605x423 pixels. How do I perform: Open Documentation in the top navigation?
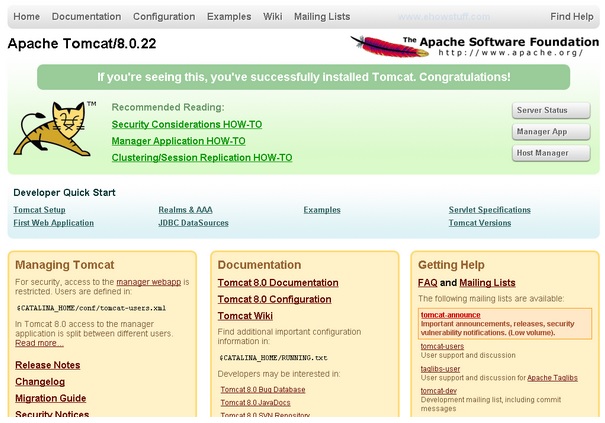click(x=86, y=17)
